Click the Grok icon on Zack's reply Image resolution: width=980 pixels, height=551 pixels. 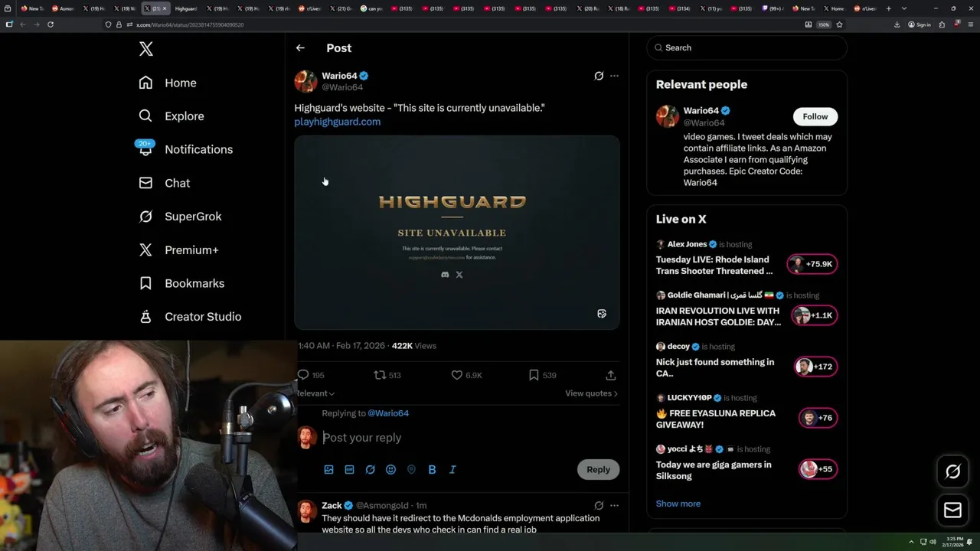(x=599, y=505)
